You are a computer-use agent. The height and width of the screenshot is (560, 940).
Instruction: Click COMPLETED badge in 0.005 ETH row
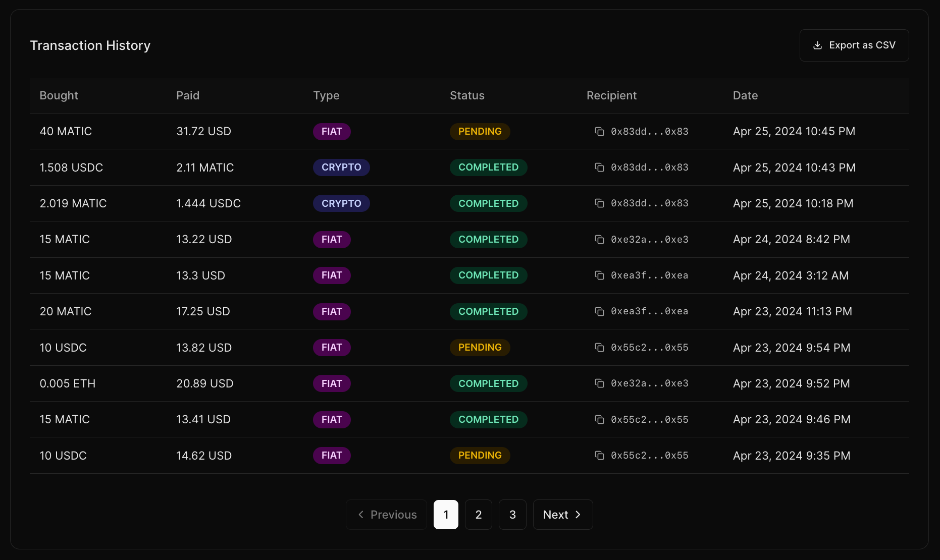(488, 383)
